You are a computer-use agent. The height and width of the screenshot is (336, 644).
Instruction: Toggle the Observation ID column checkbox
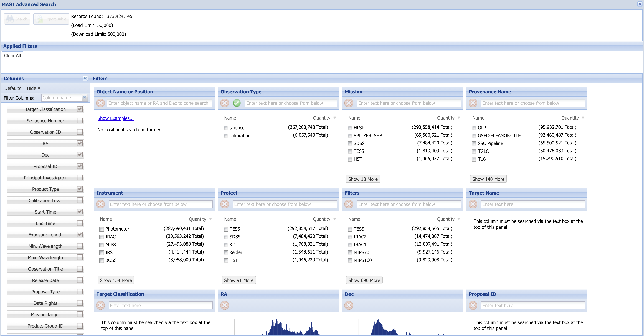tap(80, 132)
